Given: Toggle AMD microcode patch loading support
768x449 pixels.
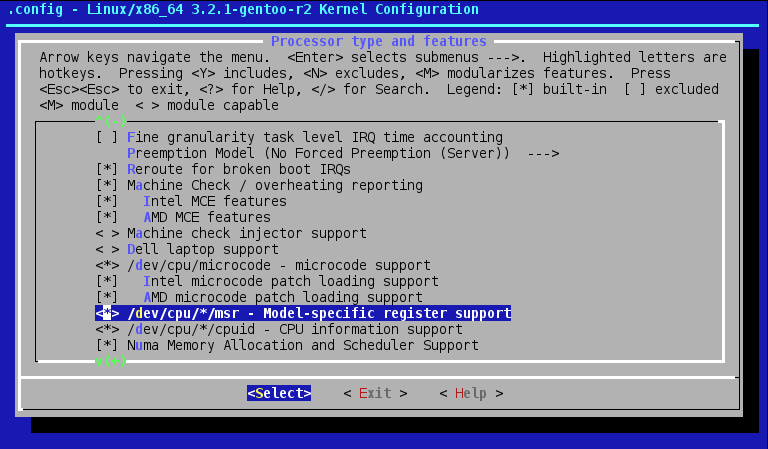Looking at the screenshot, I should click(259, 297).
